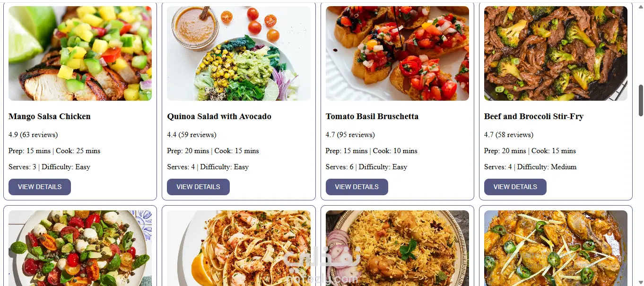Click the Caprese salad plate thumbnail
Screen dimensions: 644x286
(x=80, y=248)
